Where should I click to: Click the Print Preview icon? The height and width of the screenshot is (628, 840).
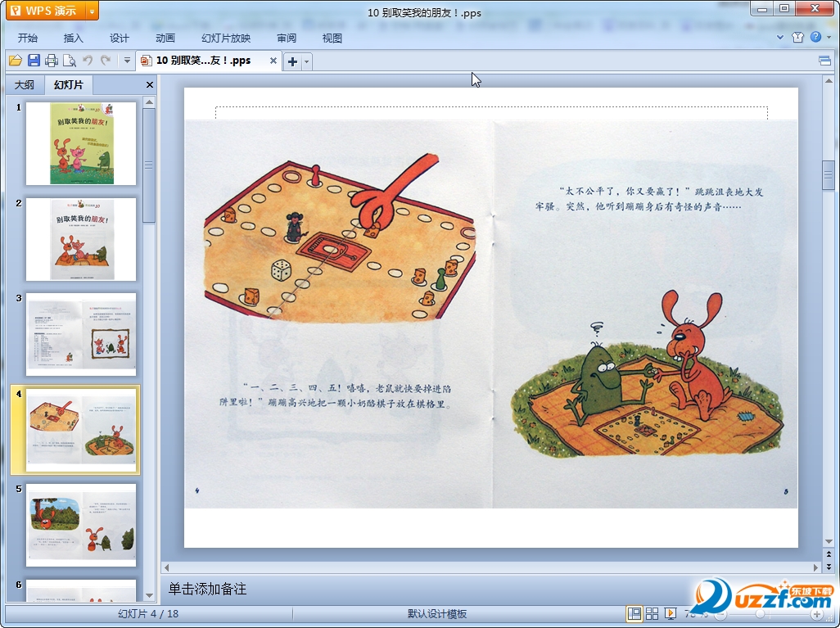70,61
